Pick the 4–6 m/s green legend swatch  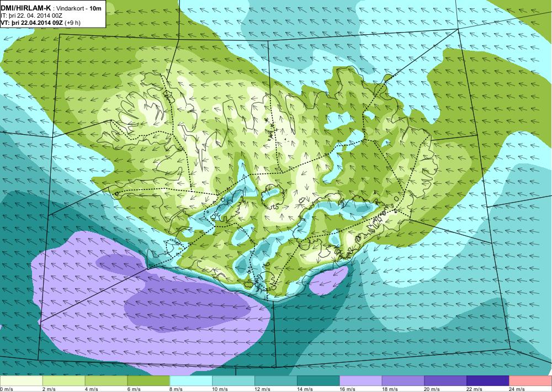[x=106, y=381]
